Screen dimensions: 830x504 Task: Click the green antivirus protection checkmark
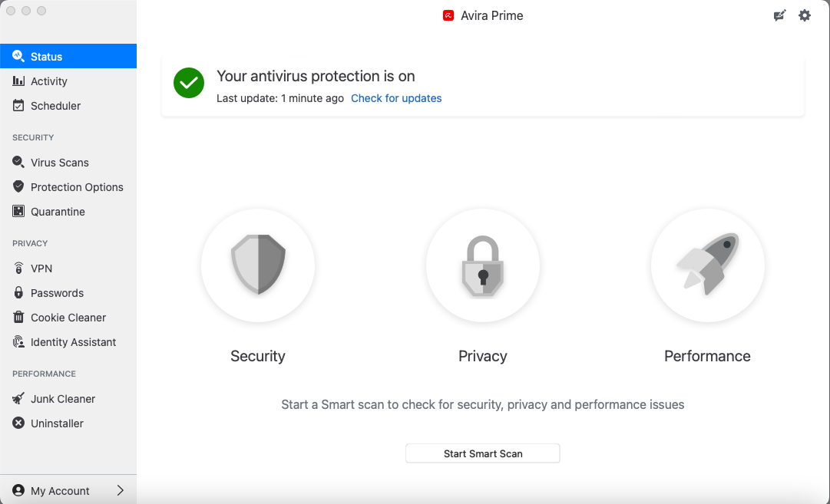188,83
